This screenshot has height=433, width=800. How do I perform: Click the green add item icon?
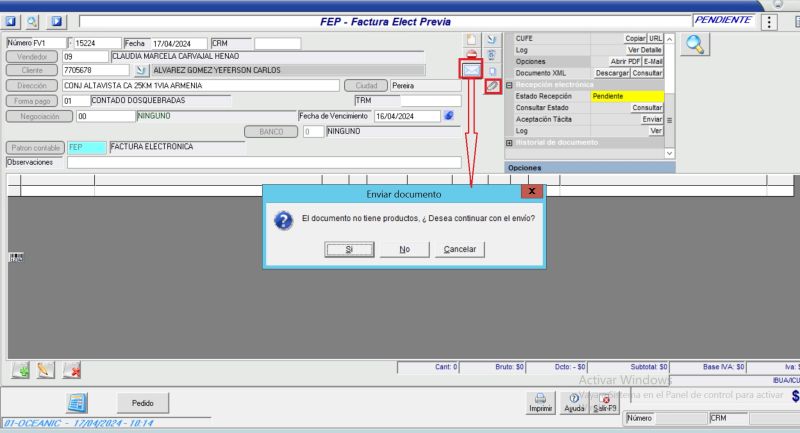pos(20,370)
